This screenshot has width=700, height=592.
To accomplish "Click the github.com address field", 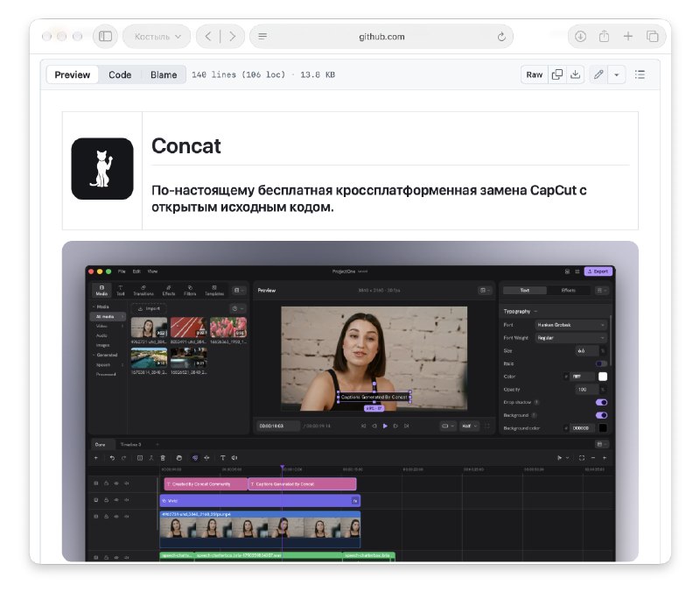I will (381, 37).
